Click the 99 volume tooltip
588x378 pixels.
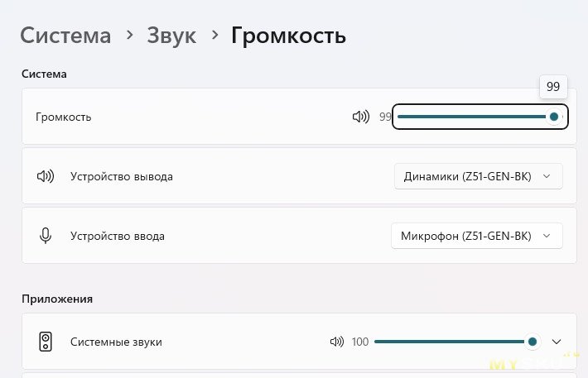click(x=553, y=86)
